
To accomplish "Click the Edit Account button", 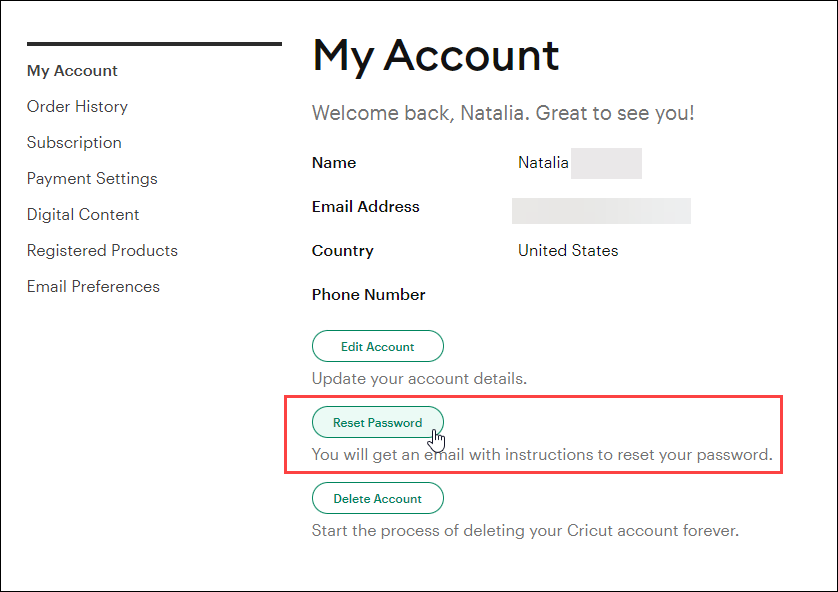I will (377, 346).
